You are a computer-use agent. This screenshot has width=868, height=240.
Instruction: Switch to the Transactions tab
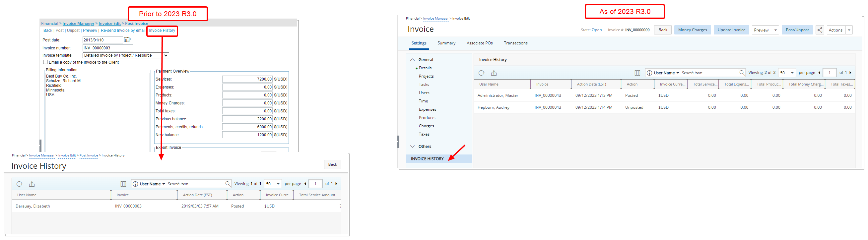click(515, 43)
